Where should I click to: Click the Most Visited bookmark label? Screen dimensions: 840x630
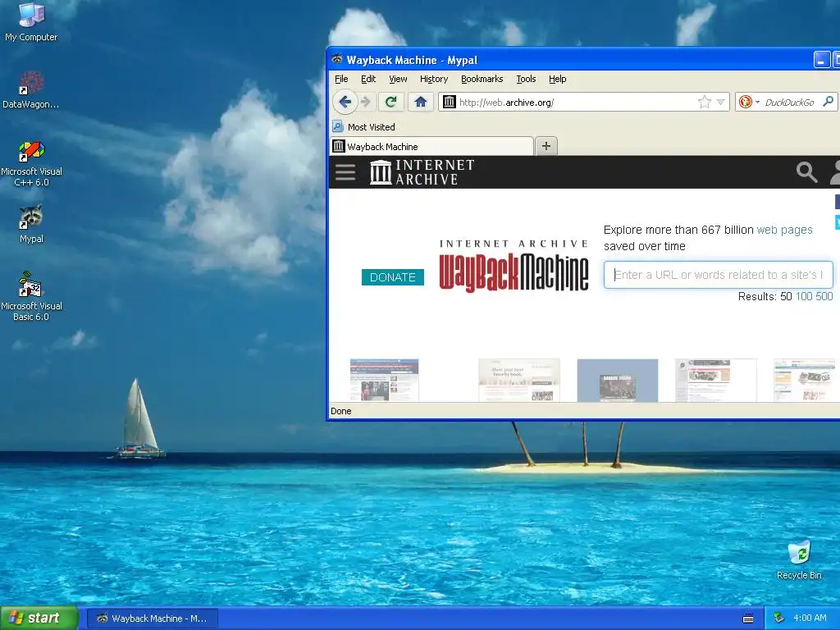[372, 127]
